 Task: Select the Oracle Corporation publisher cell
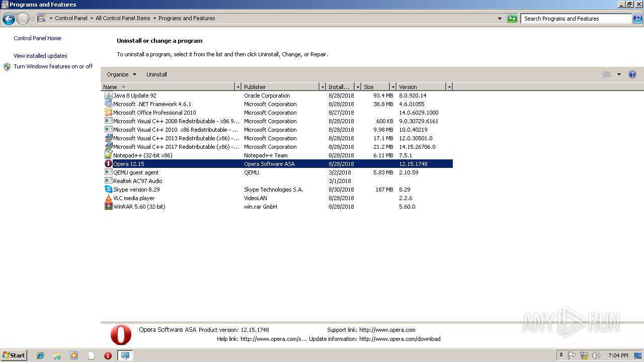[x=267, y=96]
